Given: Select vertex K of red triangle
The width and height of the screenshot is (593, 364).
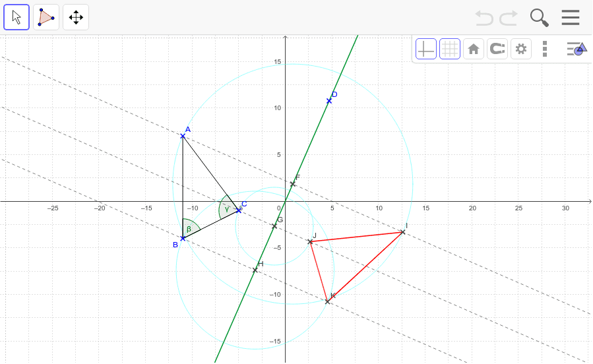Looking at the screenshot, I should tap(328, 301).
